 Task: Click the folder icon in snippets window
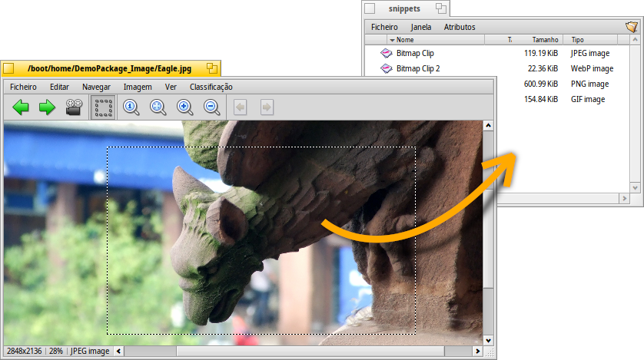click(x=632, y=27)
